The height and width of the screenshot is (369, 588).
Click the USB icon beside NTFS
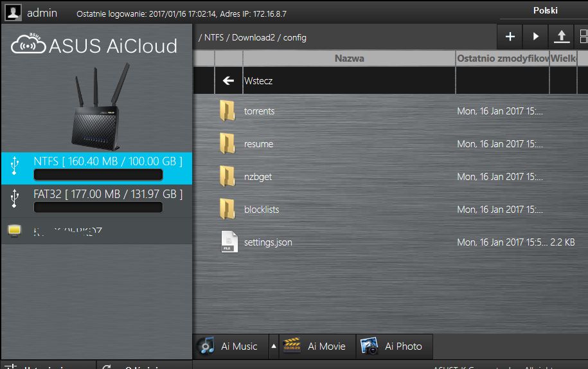click(15, 165)
